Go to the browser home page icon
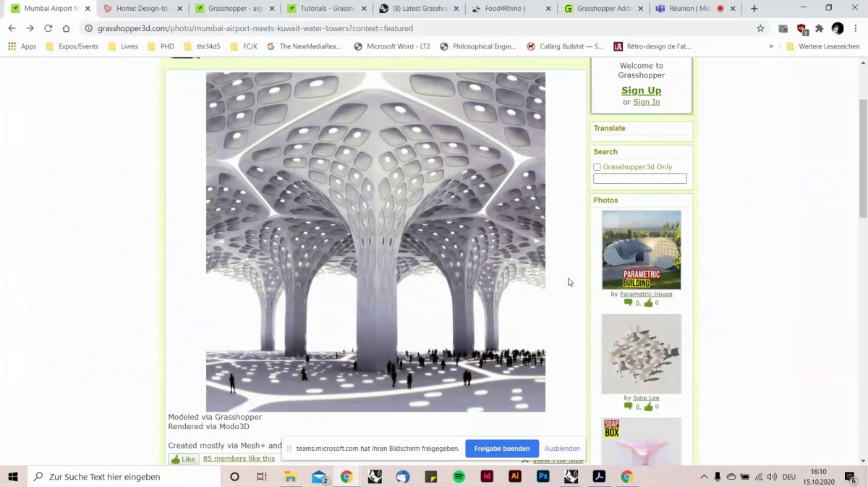 66,28
